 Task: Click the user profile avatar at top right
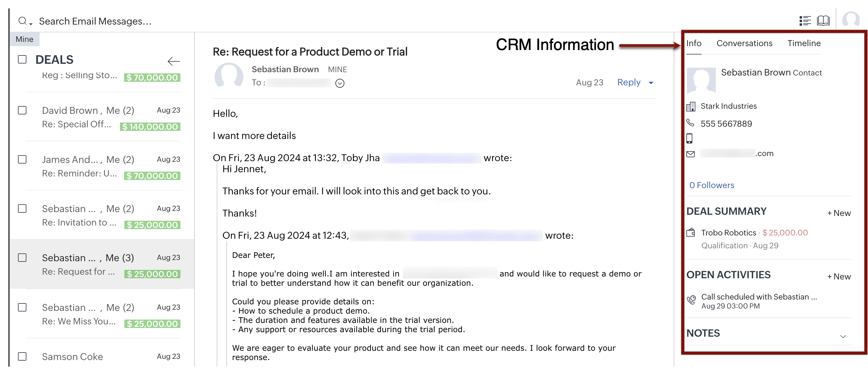pyautogui.click(x=851, y=20)
